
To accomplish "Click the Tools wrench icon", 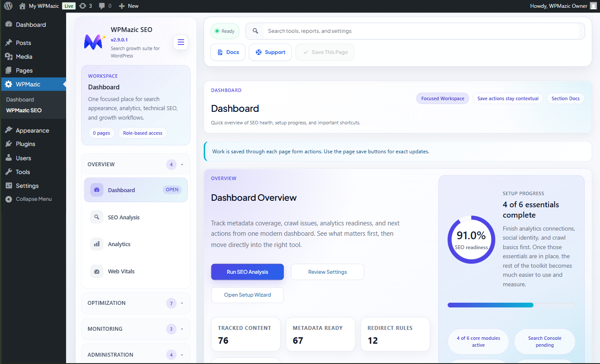I will coord(9,172).
